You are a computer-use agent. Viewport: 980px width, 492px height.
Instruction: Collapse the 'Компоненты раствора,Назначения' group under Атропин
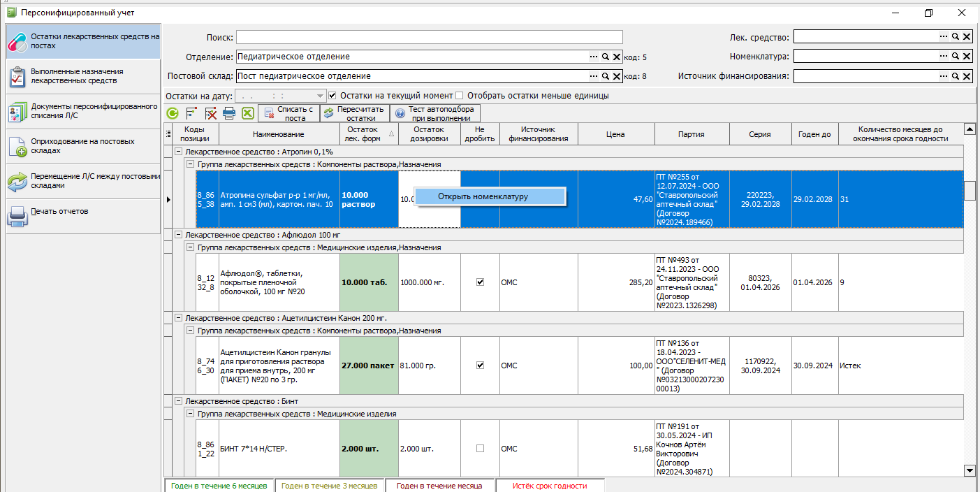pyautogui.click(x=191, y=164)
